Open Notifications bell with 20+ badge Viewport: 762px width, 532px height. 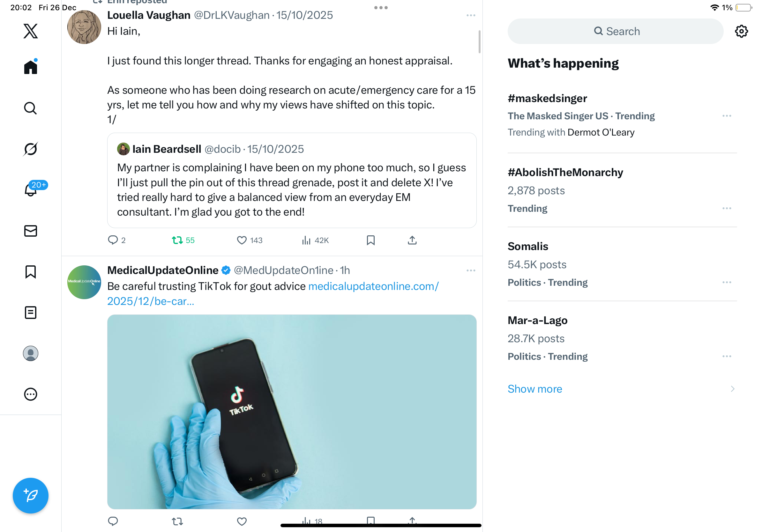tap(31, 190)
